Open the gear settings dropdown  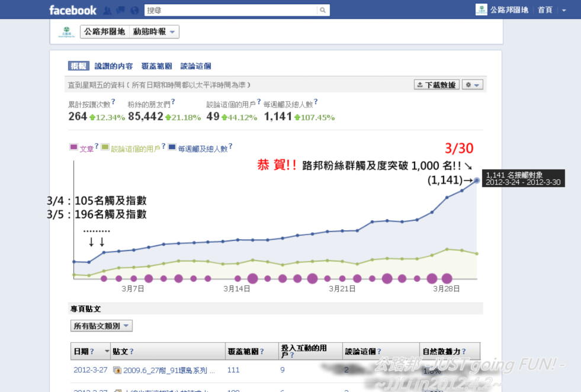(473, 85)
